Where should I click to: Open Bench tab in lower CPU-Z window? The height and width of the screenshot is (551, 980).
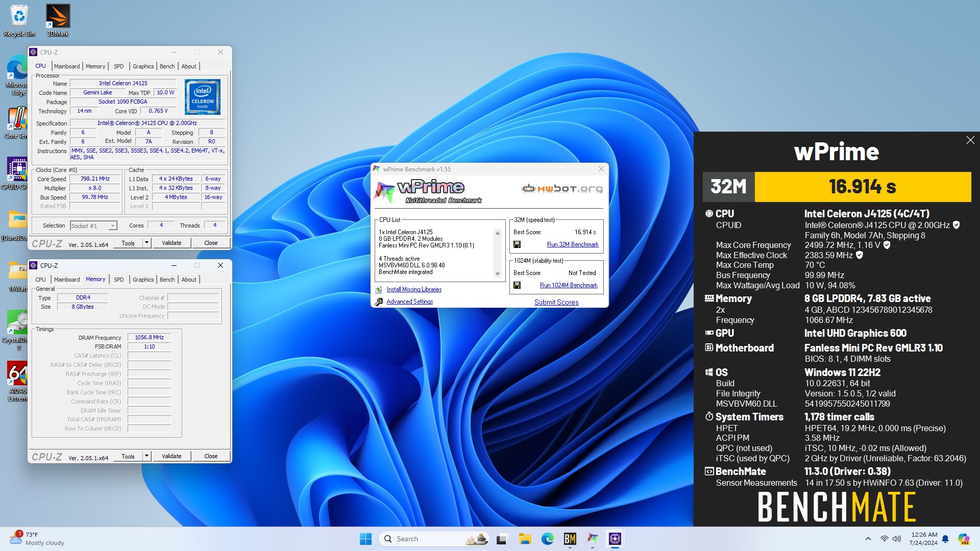(x=167, y=280)
